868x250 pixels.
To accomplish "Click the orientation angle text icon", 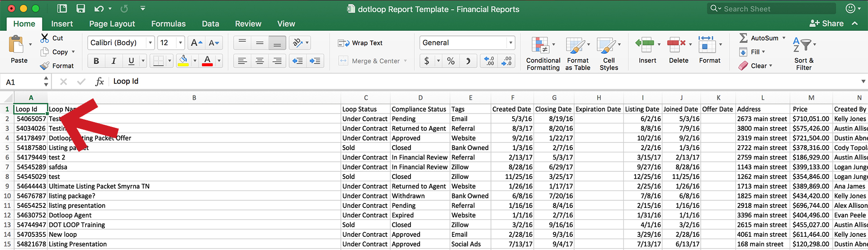I will 297,43.
